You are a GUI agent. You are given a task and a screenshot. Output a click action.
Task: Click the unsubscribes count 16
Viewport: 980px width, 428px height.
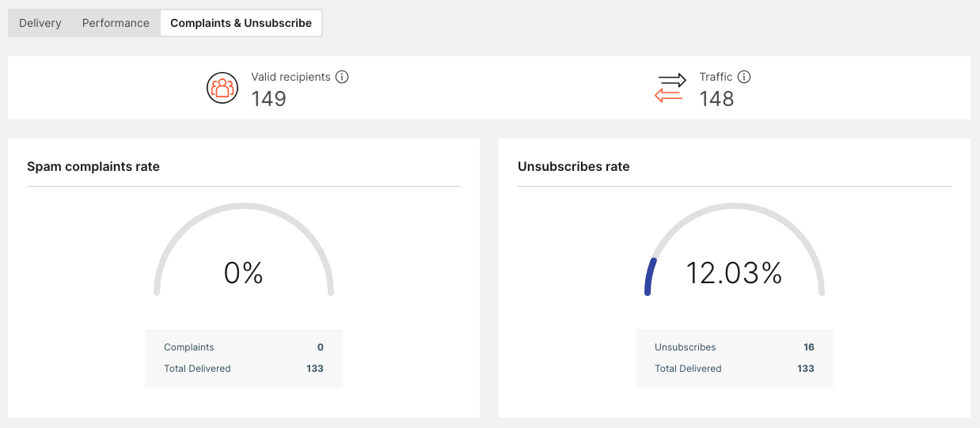click(808, 347)
